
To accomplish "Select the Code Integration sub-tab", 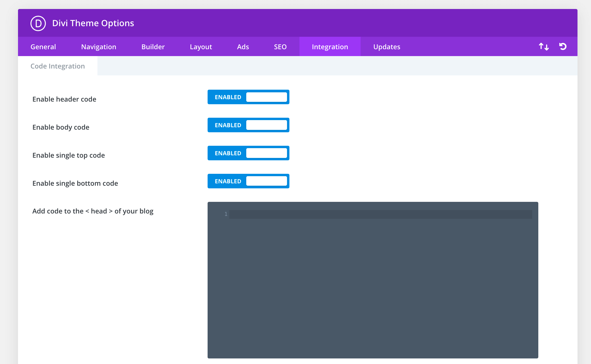I will pyautogui.click(x=58, y=66).
